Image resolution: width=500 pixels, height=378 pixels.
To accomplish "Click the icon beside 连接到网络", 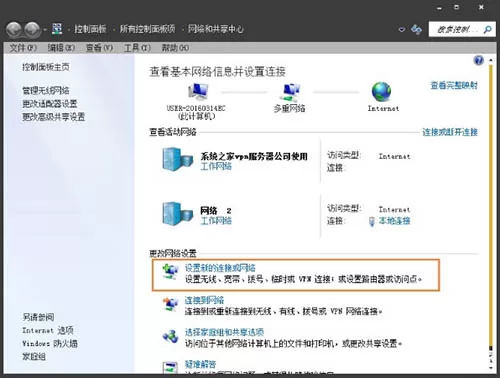I will pyautogui.click(x=170, y=305).
